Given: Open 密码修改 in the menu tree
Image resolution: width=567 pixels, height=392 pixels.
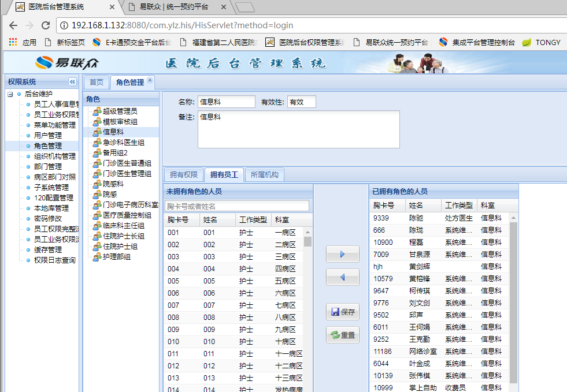Looking at the screenshot, I should 48,219.
